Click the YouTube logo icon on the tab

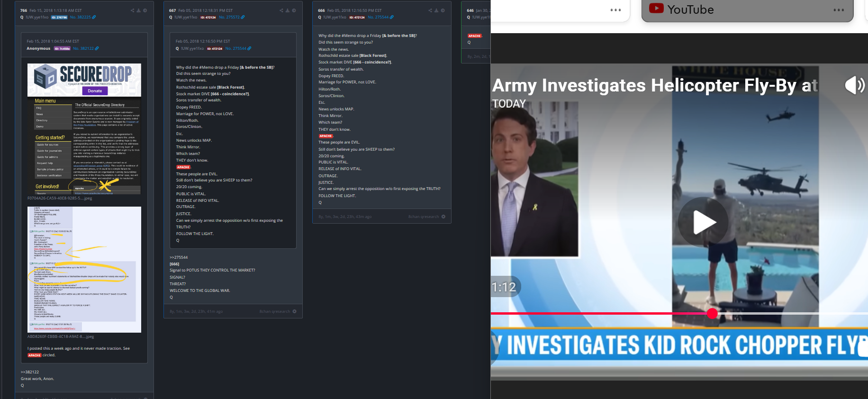tap(656, 8)
